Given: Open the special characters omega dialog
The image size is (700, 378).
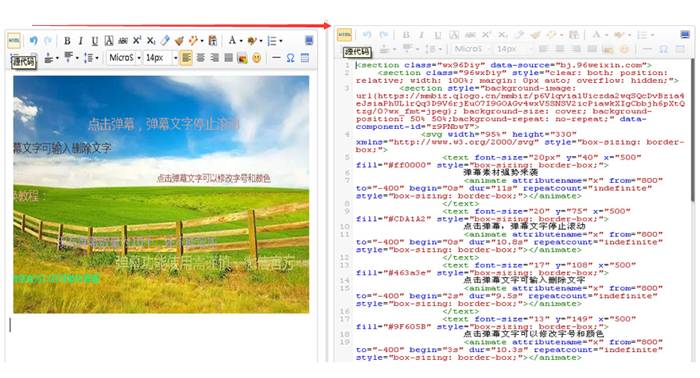Looking at the screenshot, I should (290, 58).
